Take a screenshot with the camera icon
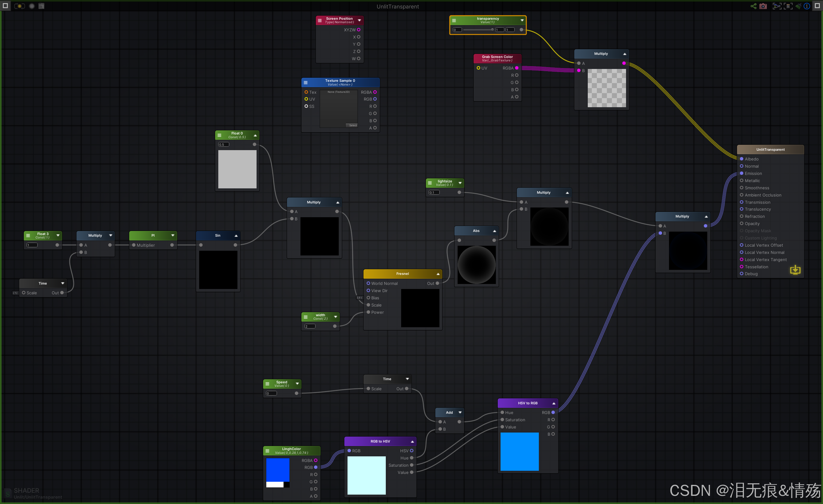823x504 pixels. pos(763,6)
